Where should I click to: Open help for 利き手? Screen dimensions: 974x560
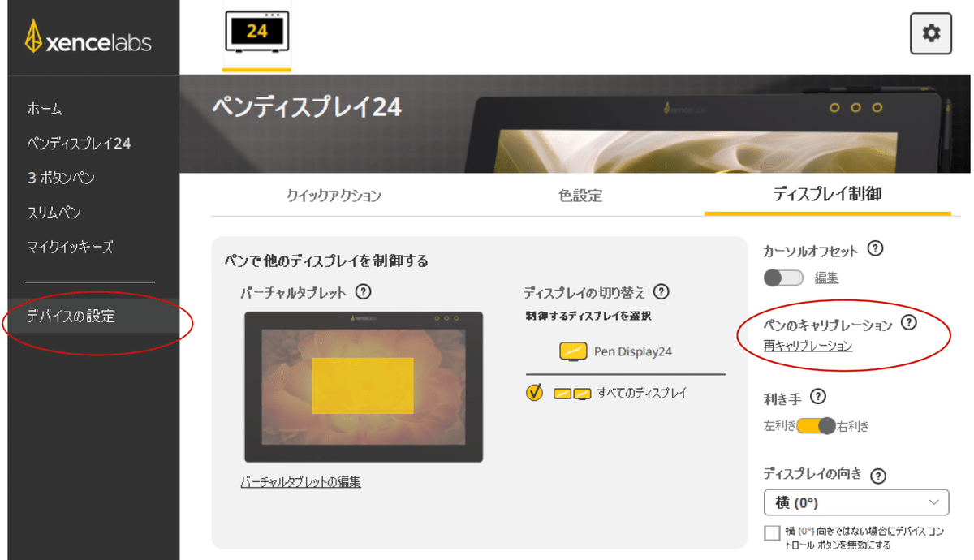click(x=818, y=397)
